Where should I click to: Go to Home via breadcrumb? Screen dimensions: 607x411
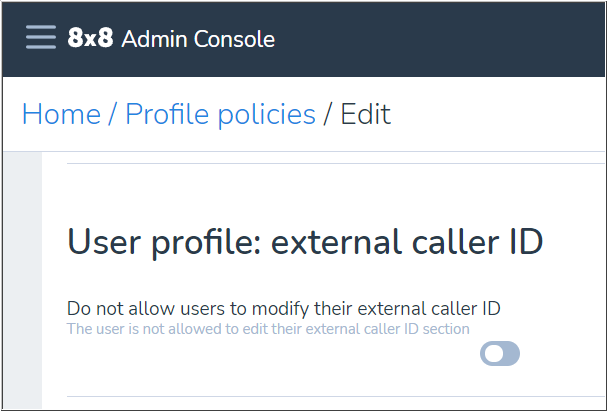coord(61,114)
